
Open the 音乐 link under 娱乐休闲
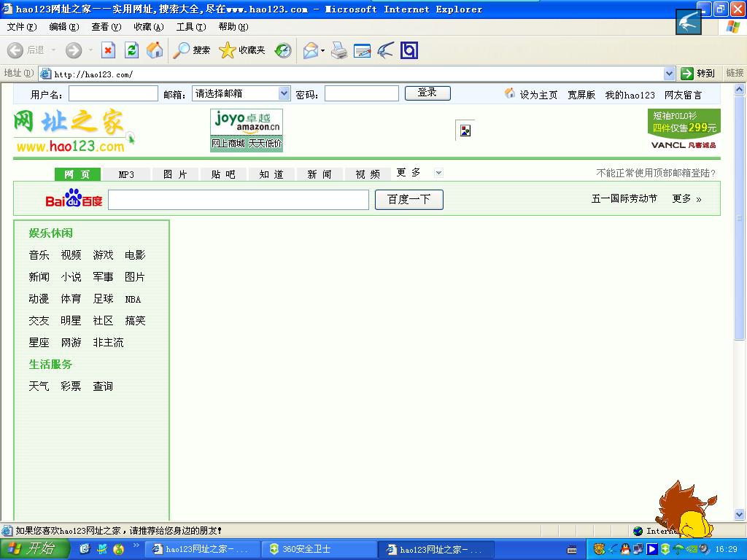pyautogui.click(x=39, y=255)
